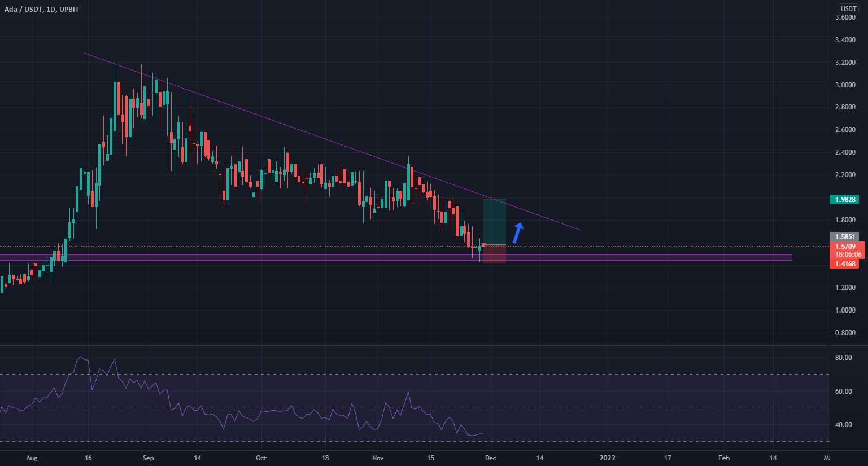Viewport: 868px width, 466px height.
Task: Click the 3.0000 price axis label
Action: 845,85
